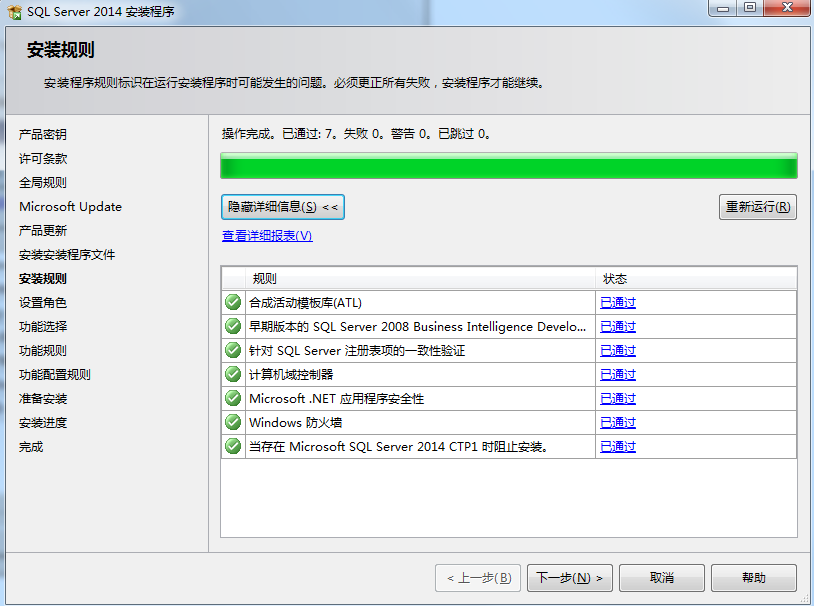Click rule text Windows 防火墙

coord(295,422)
